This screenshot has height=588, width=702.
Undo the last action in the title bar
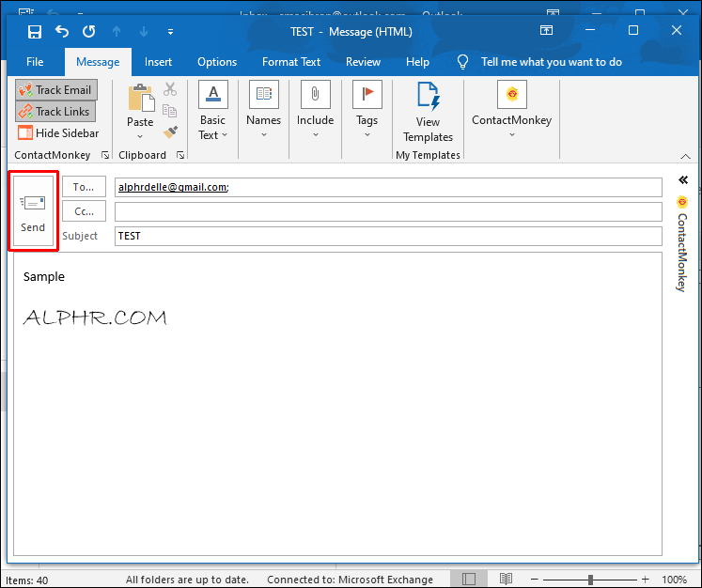pos(62,31)
